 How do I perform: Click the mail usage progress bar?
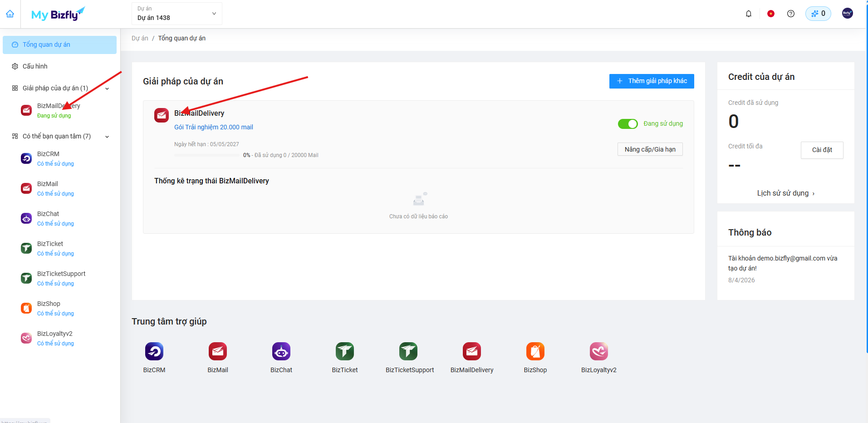pos(207,155)
